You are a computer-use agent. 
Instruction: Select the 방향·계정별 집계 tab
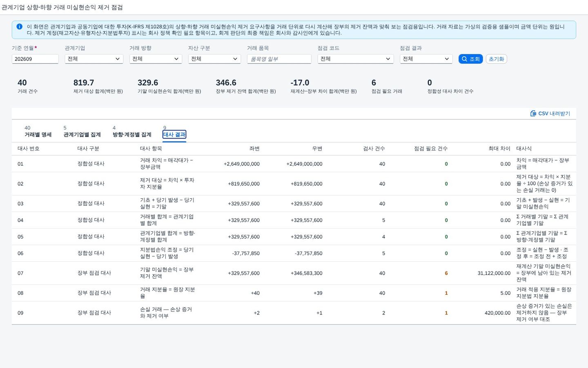[x=132, y=132]
